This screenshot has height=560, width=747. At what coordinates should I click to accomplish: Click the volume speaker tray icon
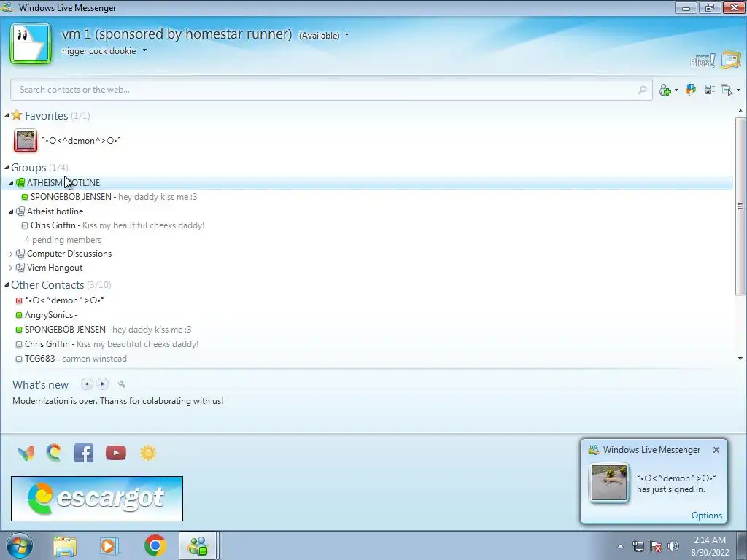673,546
